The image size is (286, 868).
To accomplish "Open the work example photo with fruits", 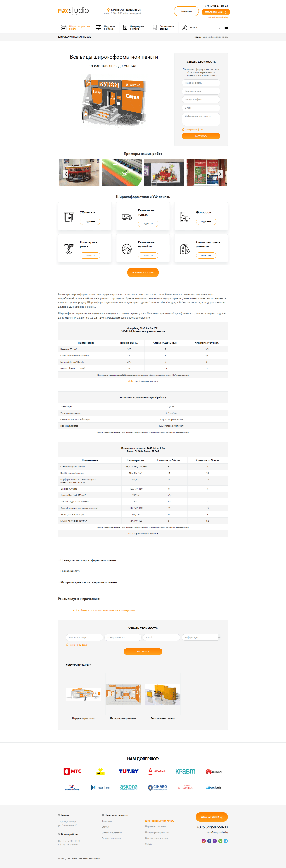I will (164, 173).
